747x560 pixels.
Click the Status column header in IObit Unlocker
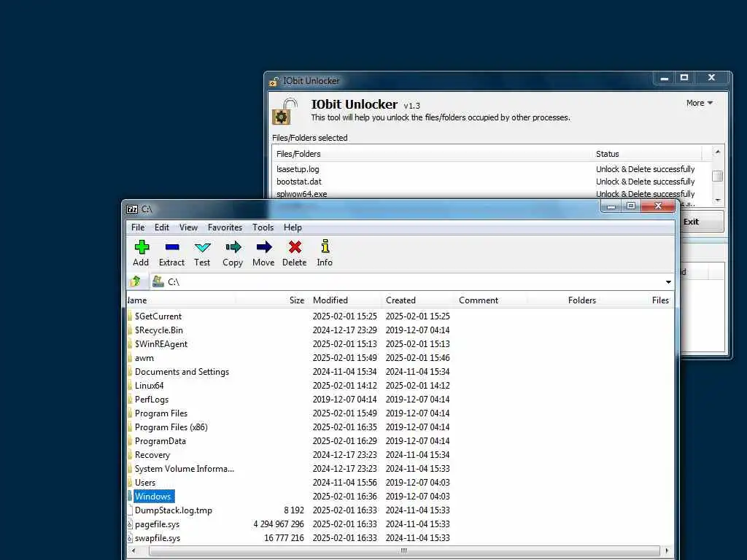pos(646,154)
